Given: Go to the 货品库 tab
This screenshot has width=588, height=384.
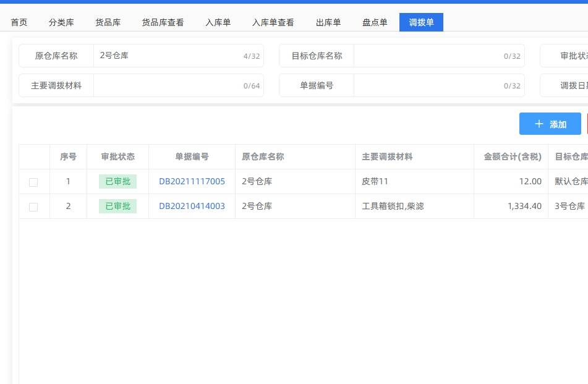Looking at the screenshot, I should tap(108, 22).
